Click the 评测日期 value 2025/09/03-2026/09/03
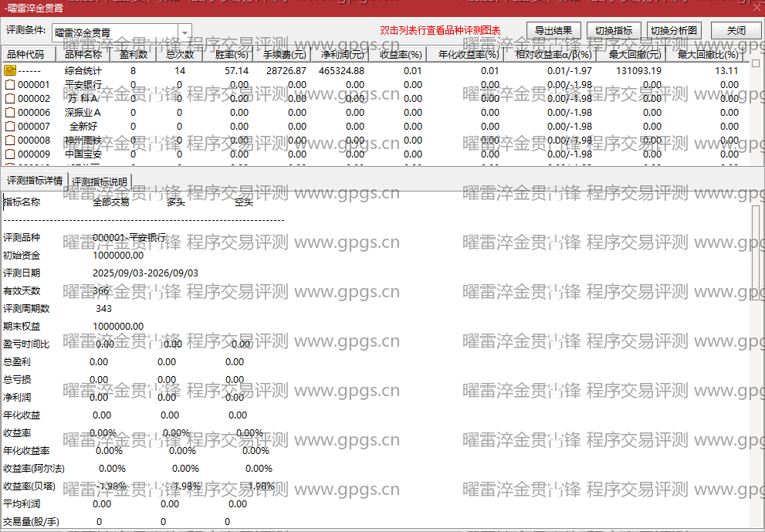Viewport: 765px width, 532px height. (145, 273)
